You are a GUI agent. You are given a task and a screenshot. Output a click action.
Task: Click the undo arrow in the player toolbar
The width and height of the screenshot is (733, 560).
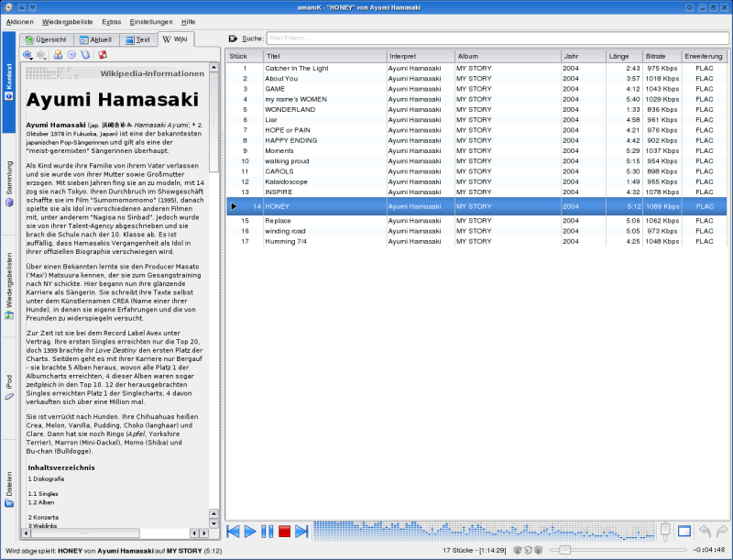click(x=705, y=531)
